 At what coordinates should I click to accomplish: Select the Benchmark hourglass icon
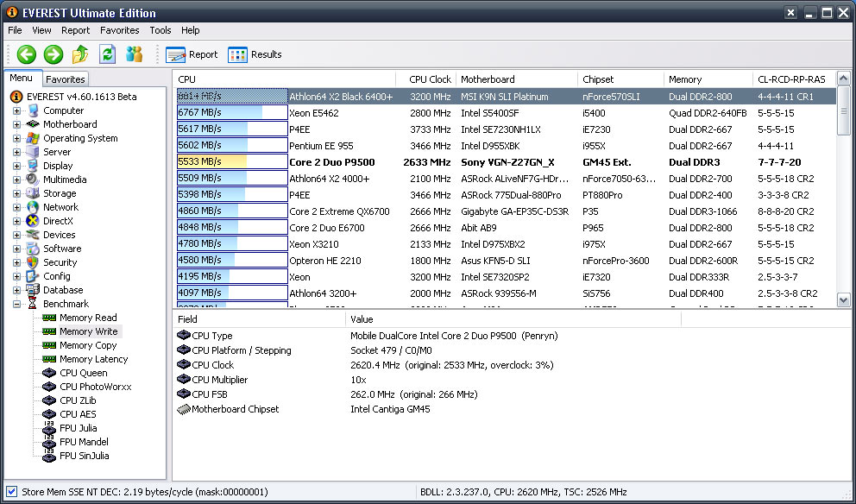pos(33,304)
